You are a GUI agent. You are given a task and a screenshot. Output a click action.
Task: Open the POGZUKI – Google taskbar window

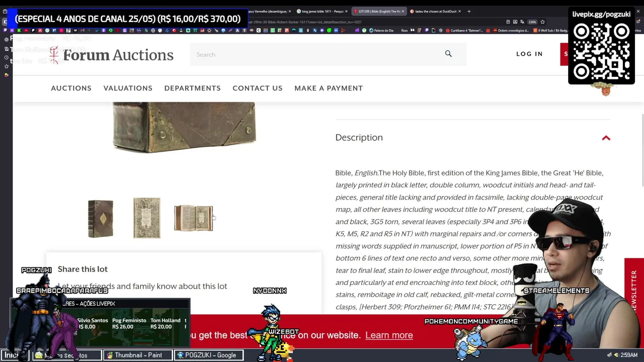pyautogui.click(x=209, y=355)
